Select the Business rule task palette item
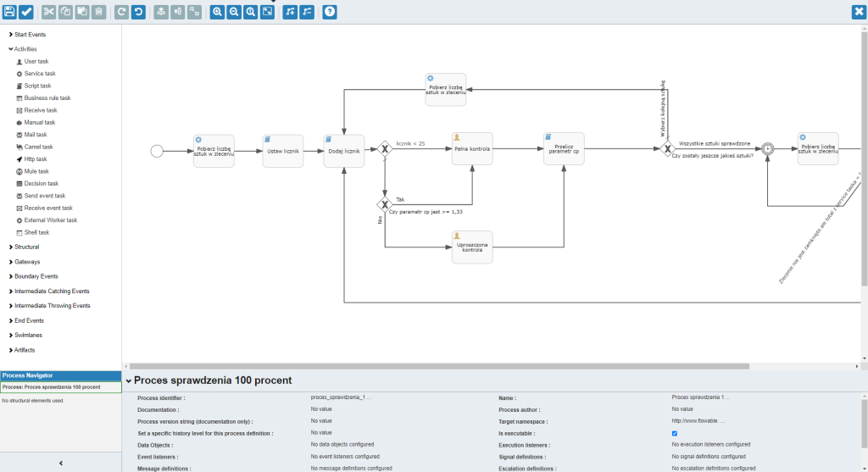 tap(44, 98)
